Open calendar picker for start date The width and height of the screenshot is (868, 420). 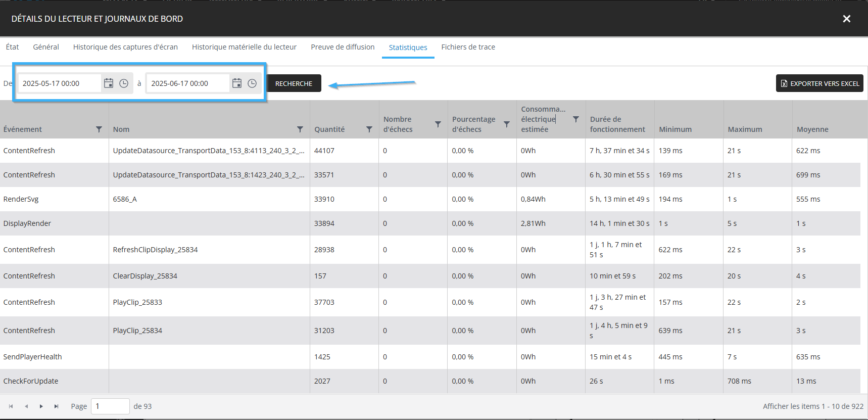(109, 83)
